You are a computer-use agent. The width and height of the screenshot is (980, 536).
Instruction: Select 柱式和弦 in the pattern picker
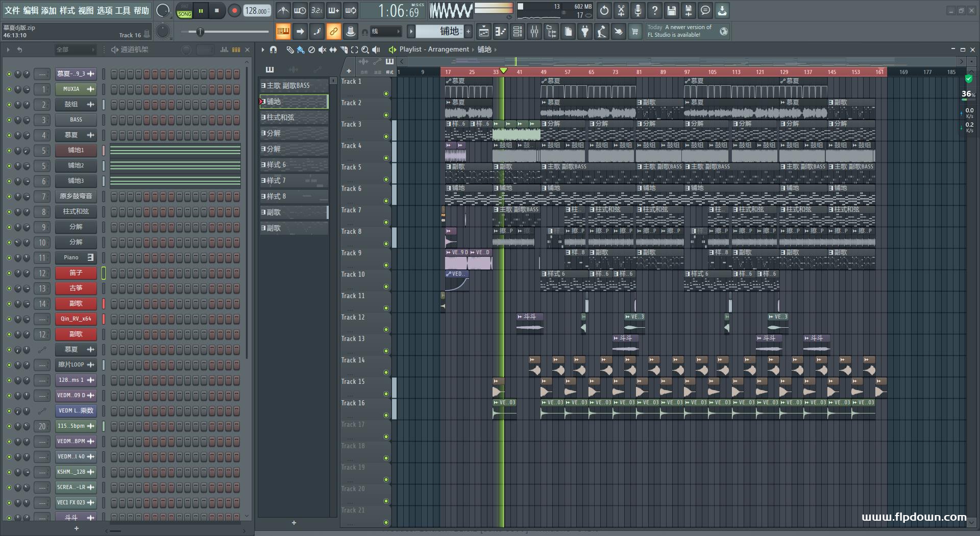[x=293, y=117]
